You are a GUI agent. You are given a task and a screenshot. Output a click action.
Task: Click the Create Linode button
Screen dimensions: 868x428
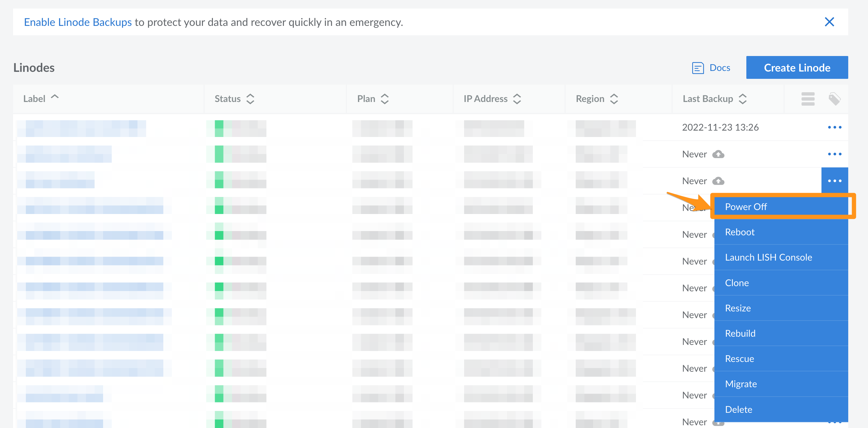pos(797,68)
